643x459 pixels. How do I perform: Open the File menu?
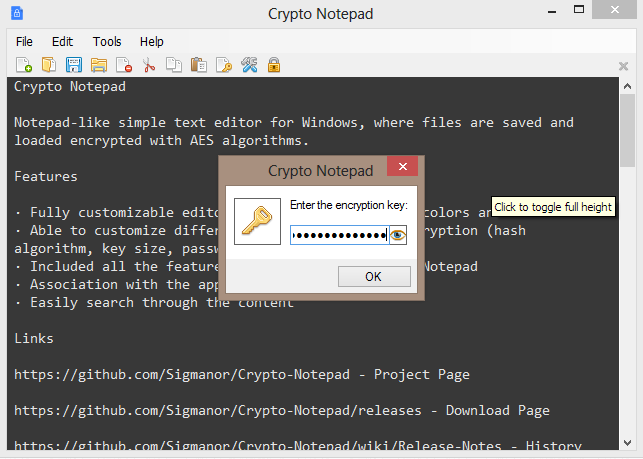coord(24,41)
